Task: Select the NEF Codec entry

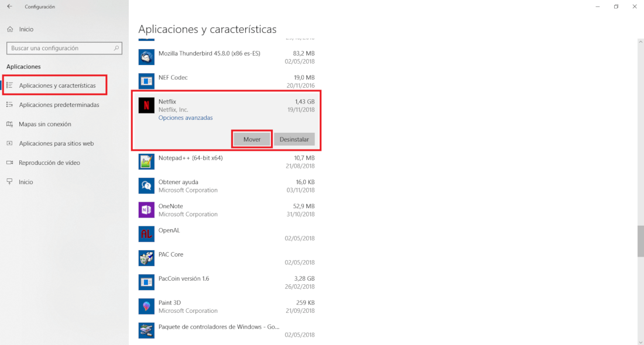Action: [227, 81]
